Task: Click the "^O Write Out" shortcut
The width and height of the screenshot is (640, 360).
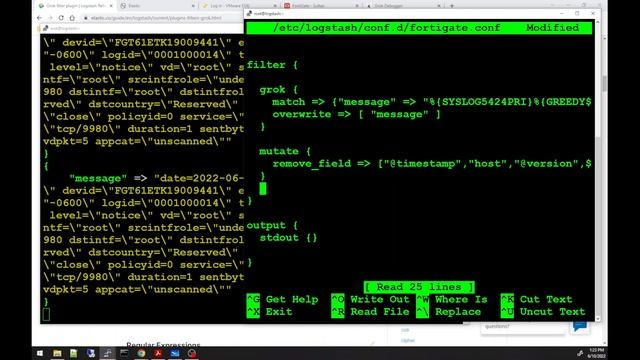Action: (x=370, y=299)
